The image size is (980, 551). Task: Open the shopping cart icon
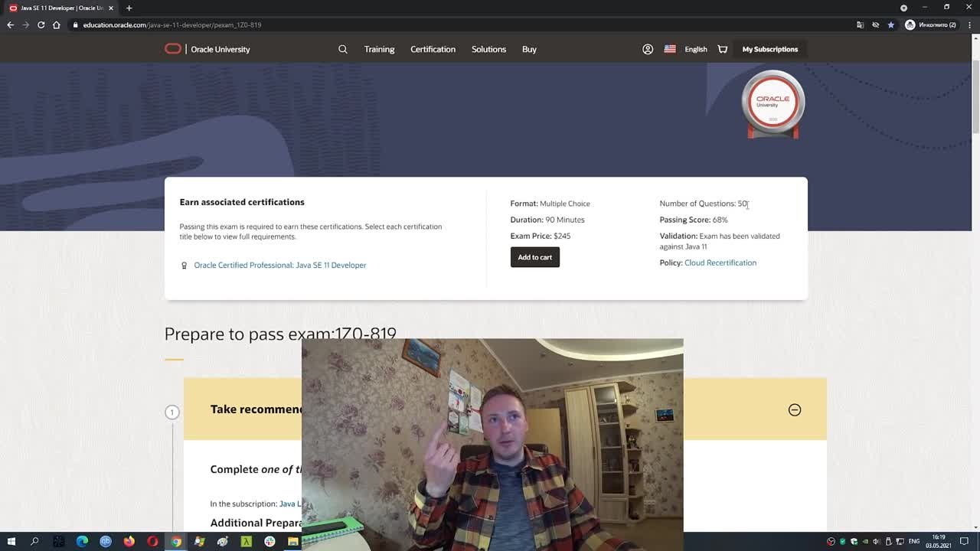[722, 49]
